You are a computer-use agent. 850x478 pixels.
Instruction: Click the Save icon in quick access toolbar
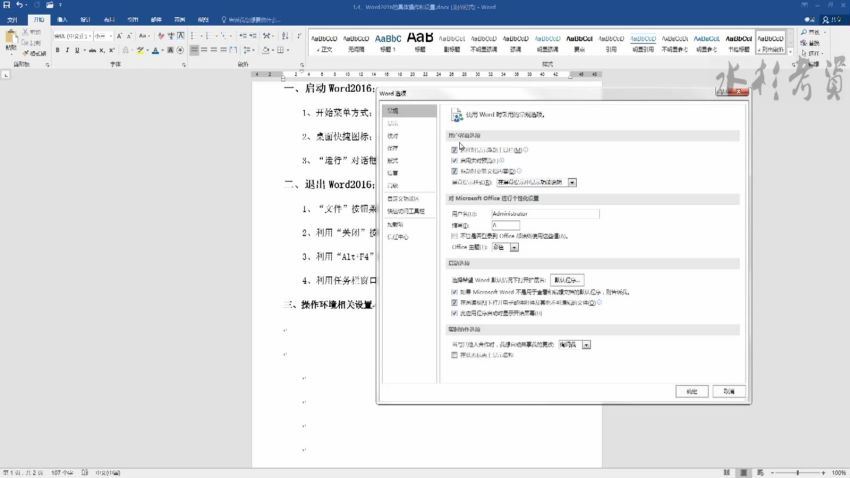click(x=7, y=5)
